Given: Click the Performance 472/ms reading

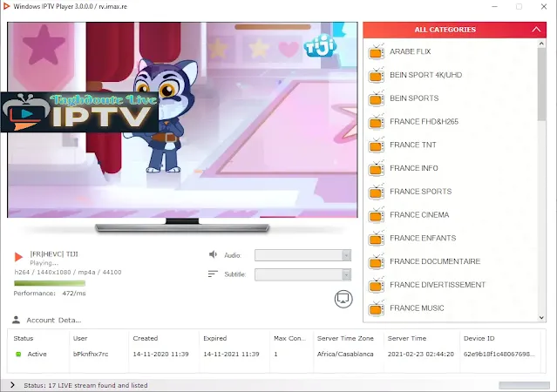Looking at the screenshot, I should pos(50,294).
